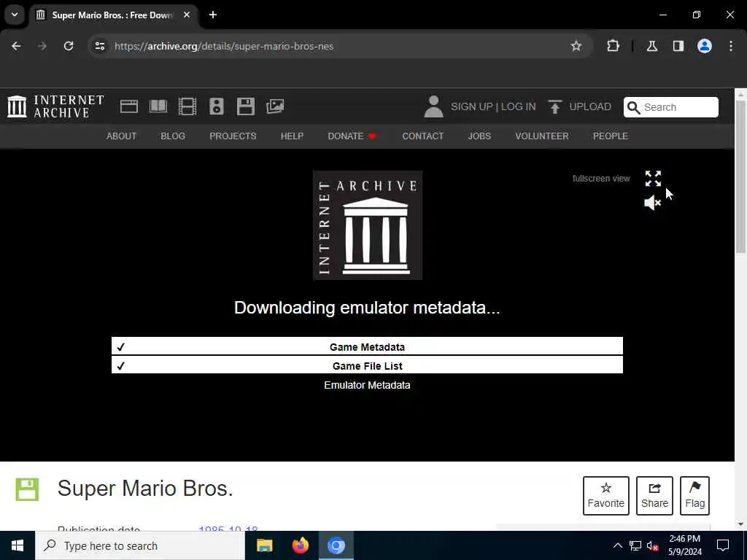The height and width of the screenshot is (560, 747).
Task: Click the Chrome taskbar icon
Action: click(336, 545)
